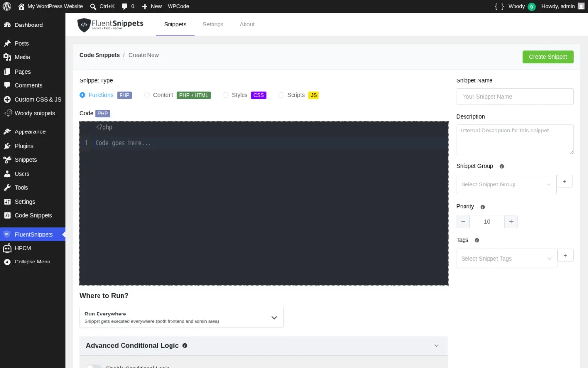This screenshot has height=368, width=588.
Task: Click the Woody snippets icon
Action: pos(7,113)
